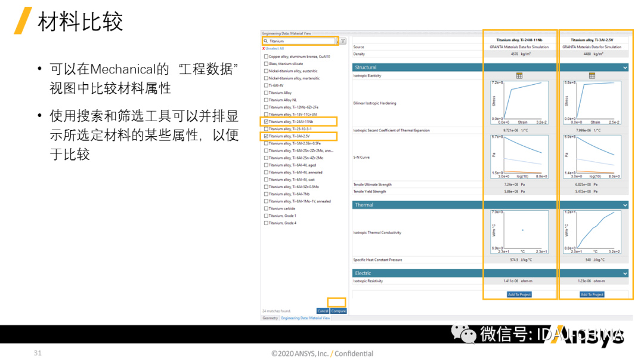The width and height of the screenshot is (644, 363).
Task: Check Titanium, Grade 4
Action: click(266, 223)
